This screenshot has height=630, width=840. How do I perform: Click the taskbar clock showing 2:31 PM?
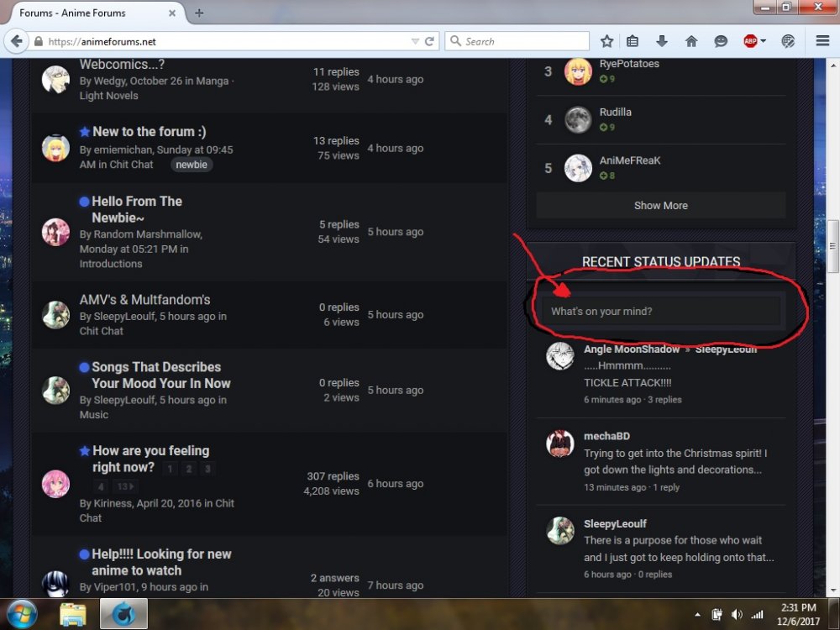click(x=798, y=614)
